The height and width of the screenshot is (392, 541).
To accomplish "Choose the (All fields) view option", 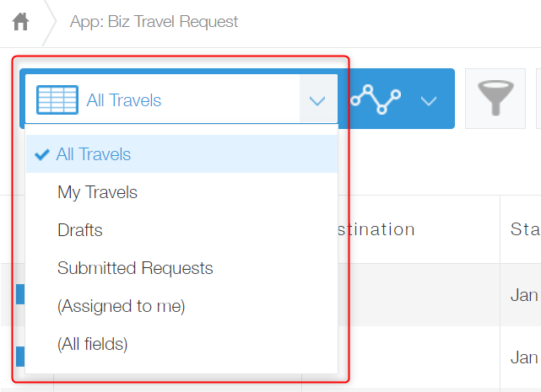I will (93, 344).
